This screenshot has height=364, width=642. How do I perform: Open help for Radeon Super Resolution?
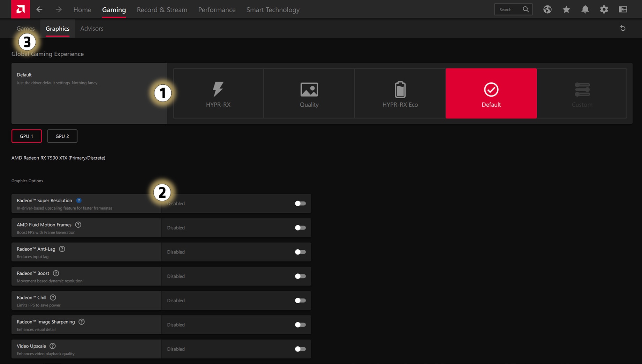click(x=79, y=200)
